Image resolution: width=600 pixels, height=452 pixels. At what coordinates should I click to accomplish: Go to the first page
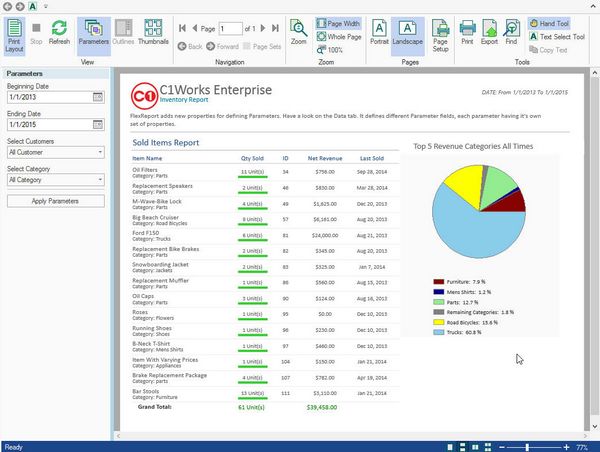(x=183, y=28)
